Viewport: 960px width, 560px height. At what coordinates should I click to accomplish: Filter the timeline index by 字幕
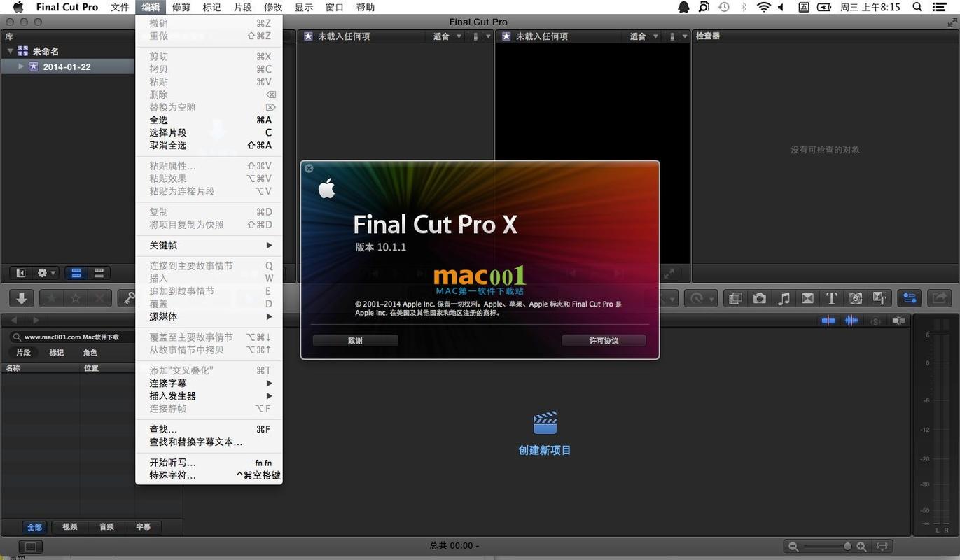coord(143,527)
